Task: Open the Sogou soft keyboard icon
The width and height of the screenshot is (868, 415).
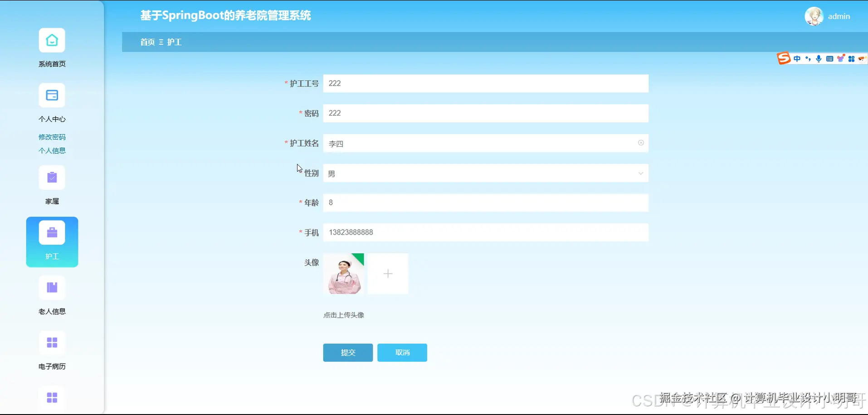Action: (x=829, y=58)
